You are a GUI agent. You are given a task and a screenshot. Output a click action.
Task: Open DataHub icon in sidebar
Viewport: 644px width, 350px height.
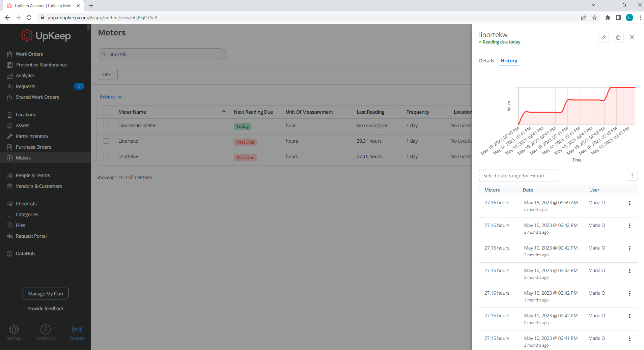point(10,254)
